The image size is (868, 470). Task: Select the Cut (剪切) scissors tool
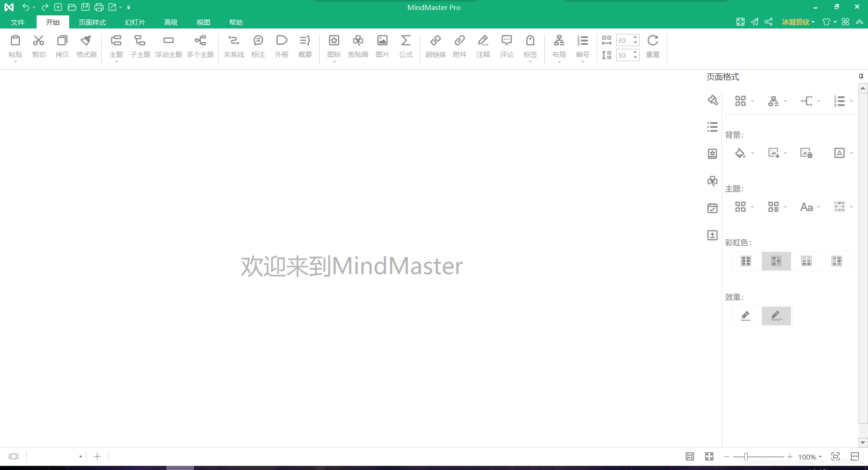point(38,41)
